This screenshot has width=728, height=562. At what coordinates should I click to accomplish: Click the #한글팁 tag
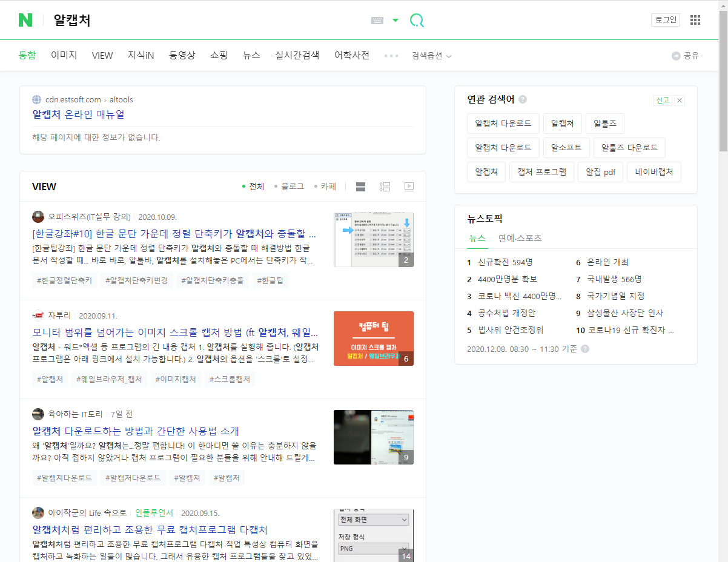coord(270,280)
